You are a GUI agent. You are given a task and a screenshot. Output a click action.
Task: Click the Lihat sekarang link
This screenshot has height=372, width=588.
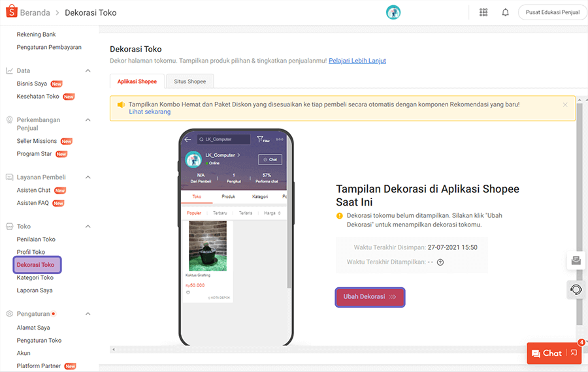click(150, 112)
